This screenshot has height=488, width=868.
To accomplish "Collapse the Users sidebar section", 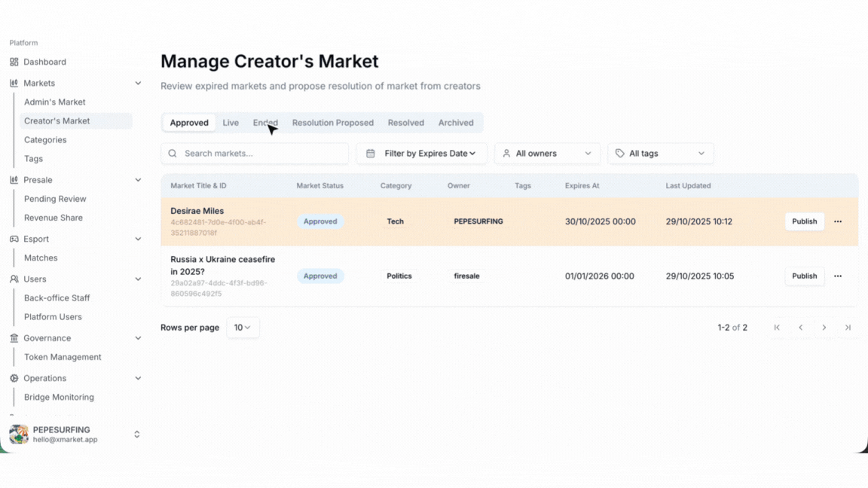I will (138, 279).
